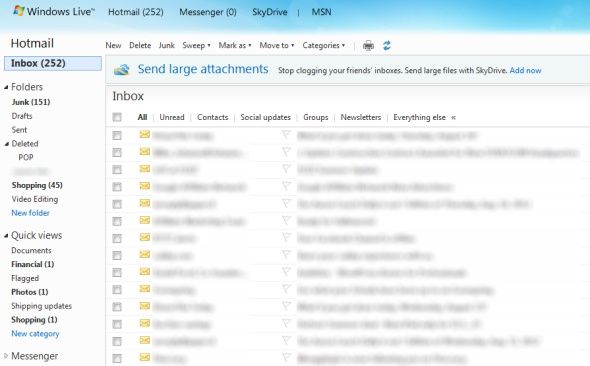Filter inbox by Unread
Image resolution: width=590 pixels, height=366 pixels.
click(x=172, y=117)
